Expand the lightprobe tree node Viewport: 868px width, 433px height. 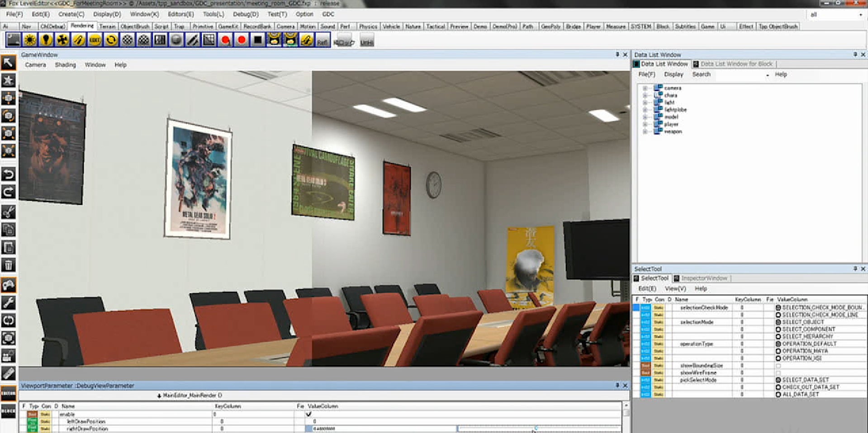point(645,110)
